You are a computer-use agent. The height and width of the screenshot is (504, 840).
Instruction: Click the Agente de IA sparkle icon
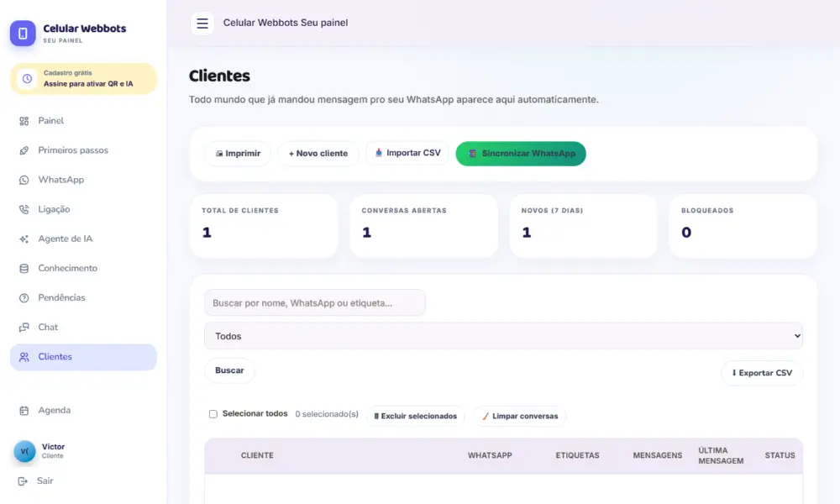24,239
